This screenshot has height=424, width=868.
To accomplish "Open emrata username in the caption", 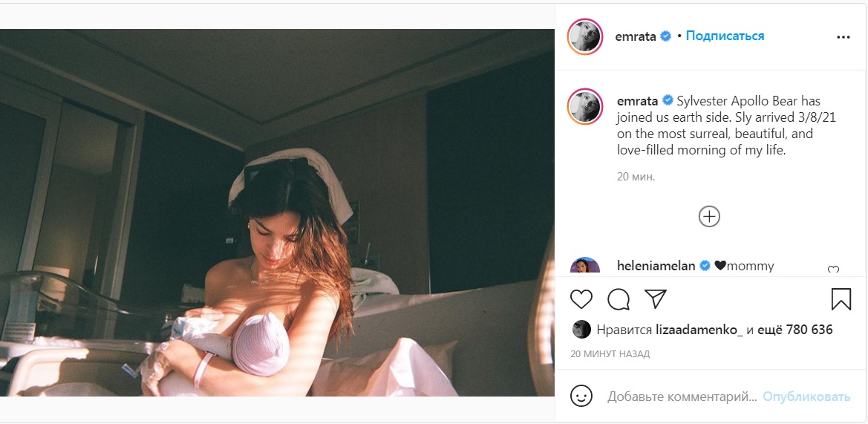I will tap(637, 101).
